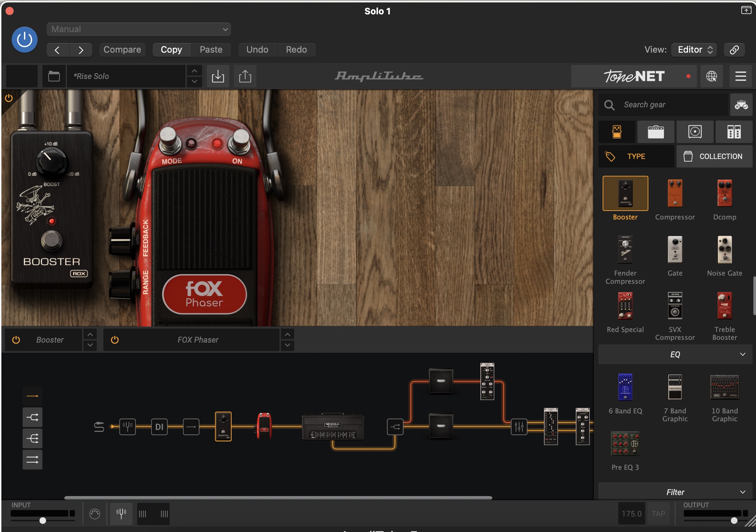
Task: Open the View Editor dropdown
Action: tap(694, 50)
